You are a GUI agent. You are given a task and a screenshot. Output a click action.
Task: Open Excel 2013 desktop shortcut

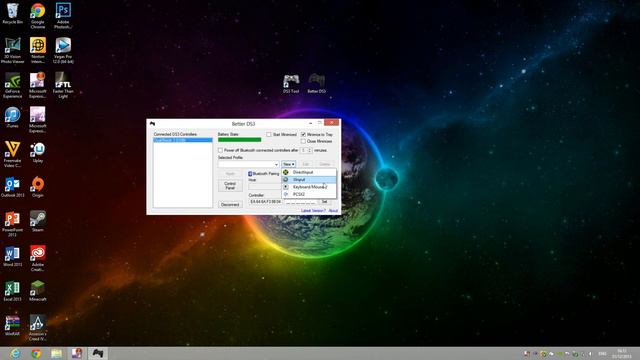13,291
